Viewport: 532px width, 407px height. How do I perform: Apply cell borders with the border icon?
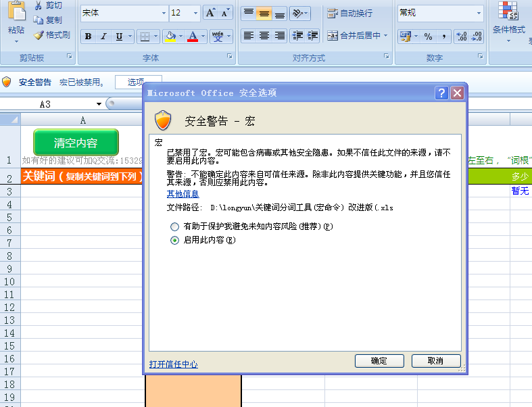coord(145,36)
